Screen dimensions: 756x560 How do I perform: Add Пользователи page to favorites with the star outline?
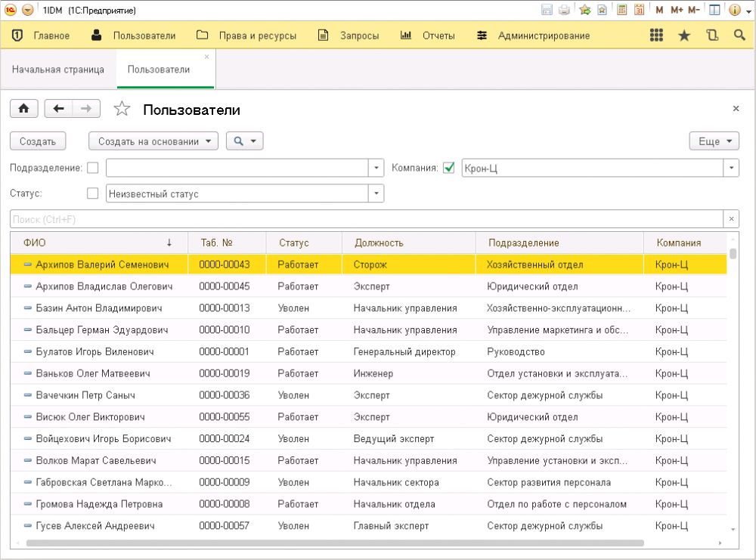click(x=122, y=110)
